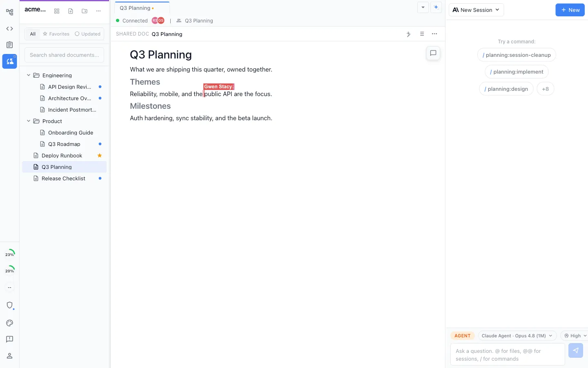
Task: Open the shield security icon
Action: pos(9,305)
